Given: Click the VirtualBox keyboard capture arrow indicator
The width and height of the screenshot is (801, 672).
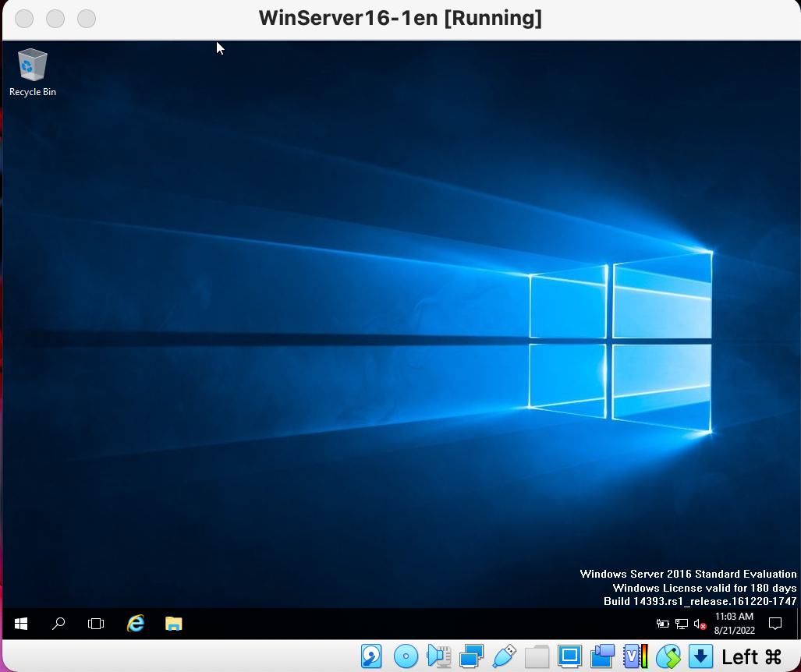Looking at the screenshot, I should 701,656.
